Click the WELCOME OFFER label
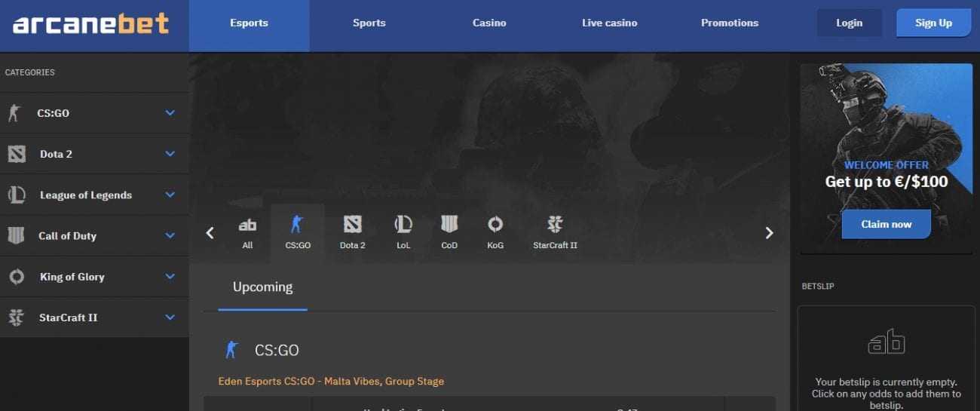 [x=887, y=165]
